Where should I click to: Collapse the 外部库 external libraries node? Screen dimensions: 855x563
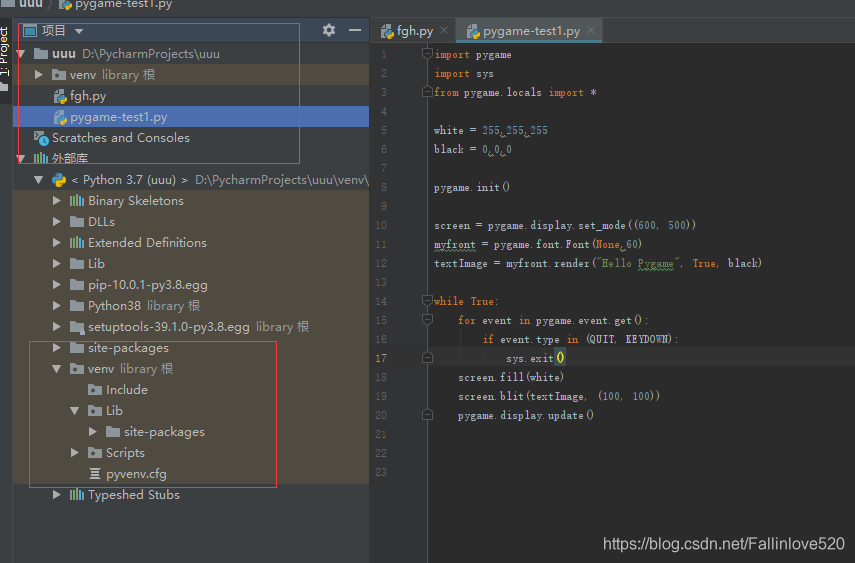[x=21, y=159]
